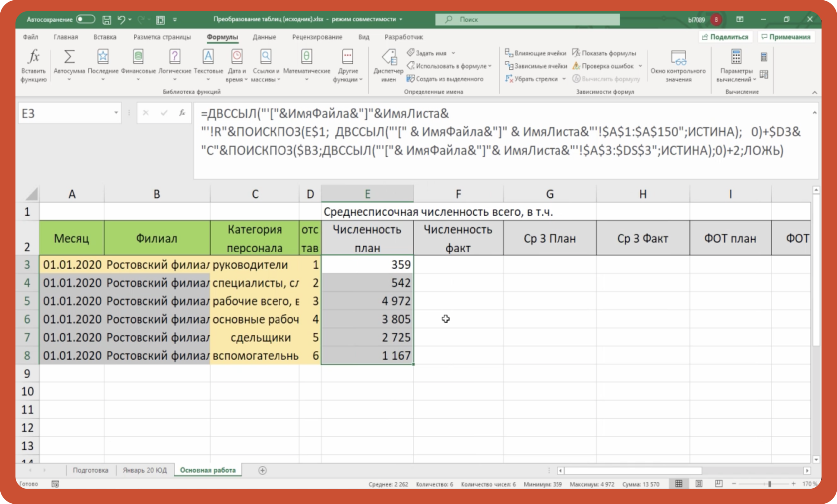Open Quick Access Toolbar customize dropdown
Viewport: 837px width, 504px height.
pos(175,19)
